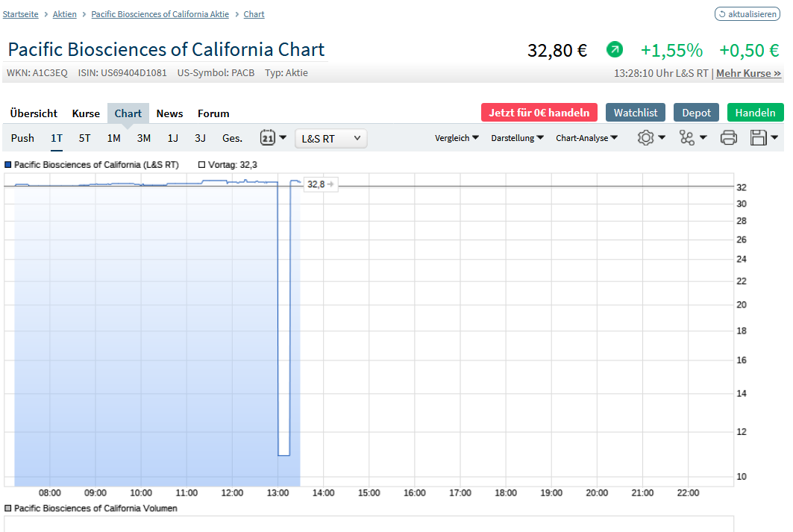Click Jetzt für 0€ handeln button
The height and width of the screenshot is (532, 793).
coord(539,113)
